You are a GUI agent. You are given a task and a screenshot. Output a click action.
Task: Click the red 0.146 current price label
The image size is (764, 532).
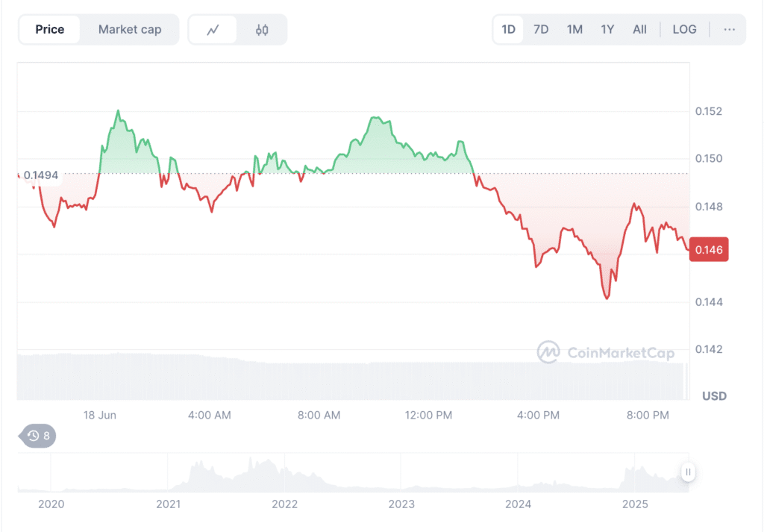[709, 249]
